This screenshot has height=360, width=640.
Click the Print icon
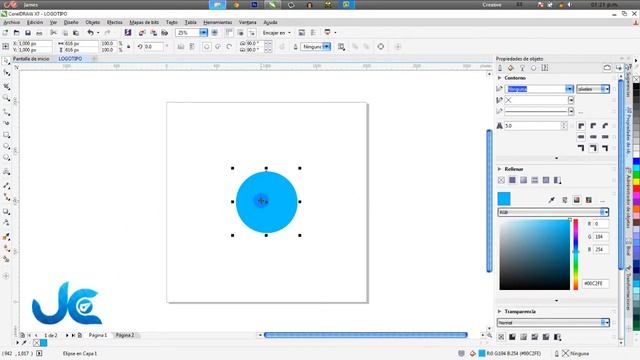tap(39, 33)
